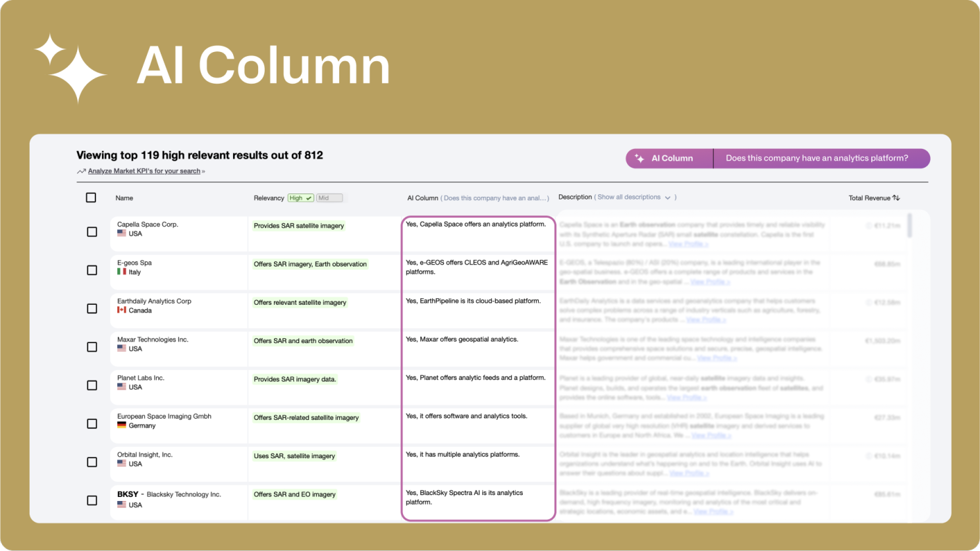The height and width of the screenshot is (551, 980).
Task: Click 'Offers SAR and earth observation' tag
Action: [x=304, y=341]
